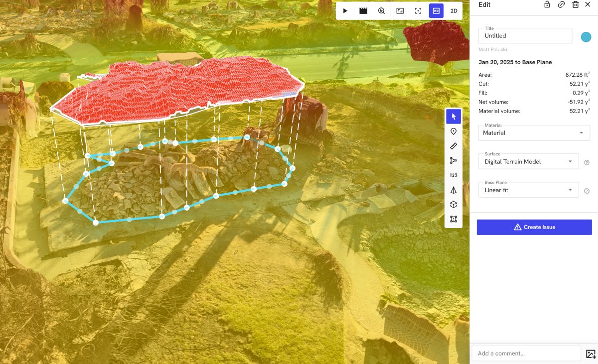Pick the cone stockpile volume tool

(x=453, y=190)
